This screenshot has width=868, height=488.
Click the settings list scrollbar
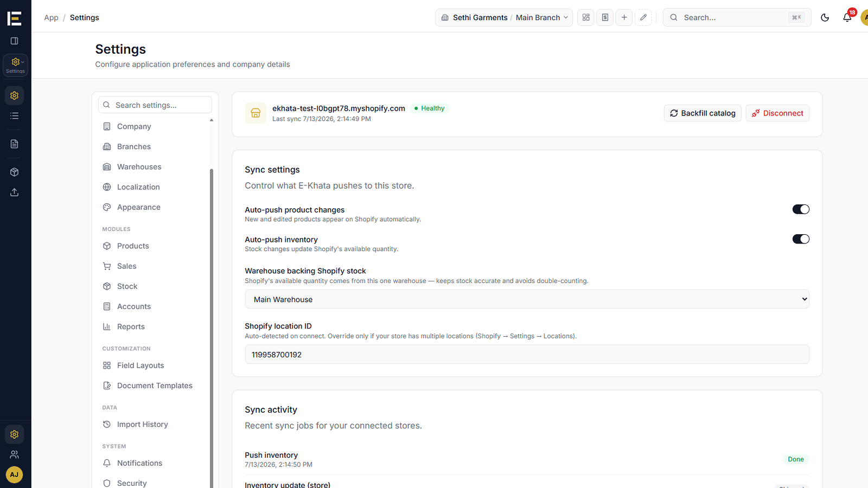click(x=212, y=328)
